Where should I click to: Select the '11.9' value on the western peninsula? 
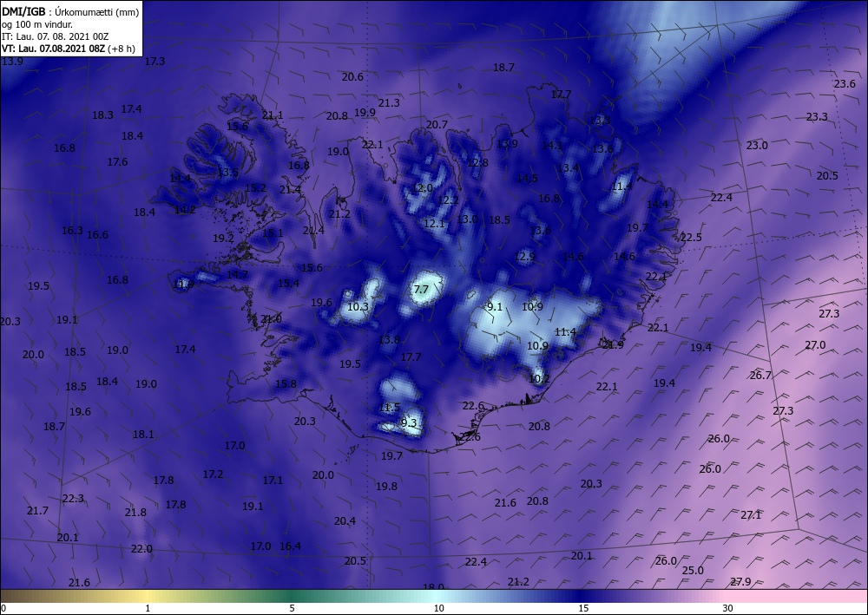(183, 285)
